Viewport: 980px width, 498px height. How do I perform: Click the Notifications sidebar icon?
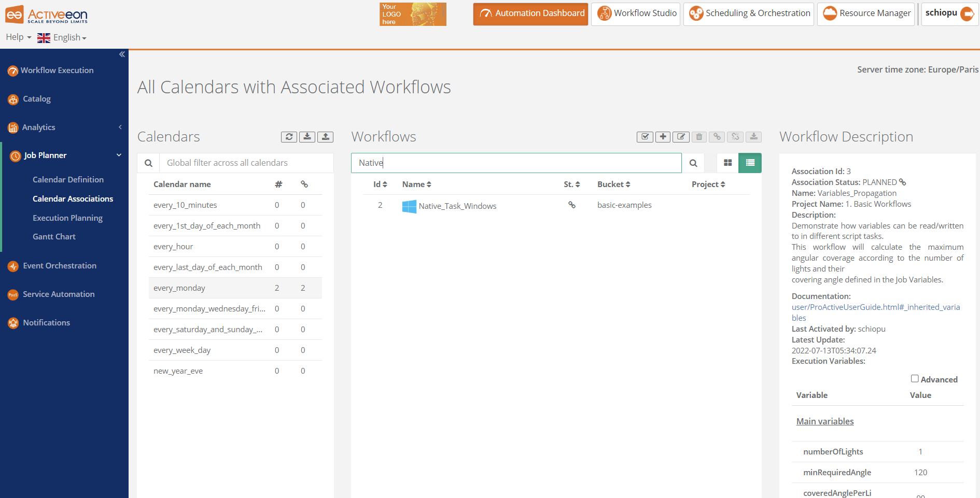(13, 323)
